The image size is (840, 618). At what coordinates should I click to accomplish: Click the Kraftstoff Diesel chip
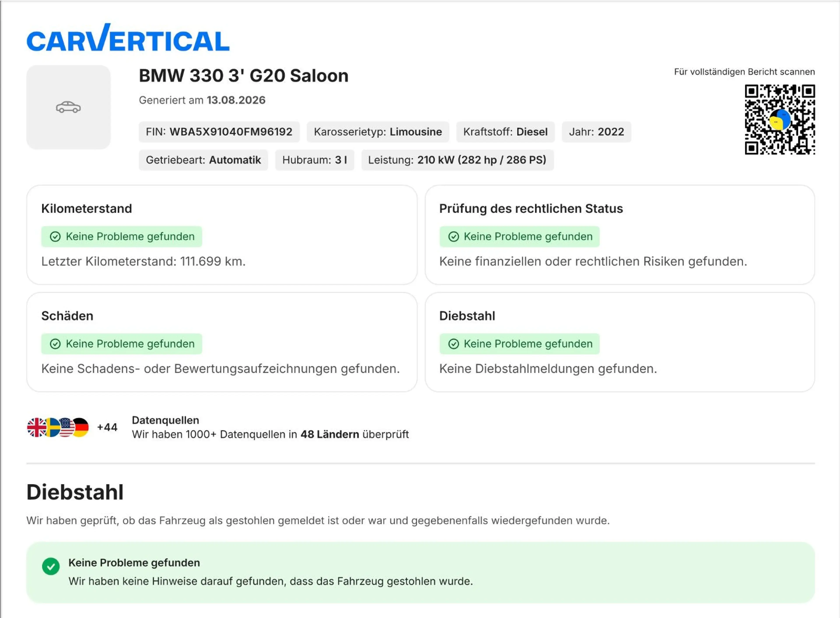coord(505,132)
